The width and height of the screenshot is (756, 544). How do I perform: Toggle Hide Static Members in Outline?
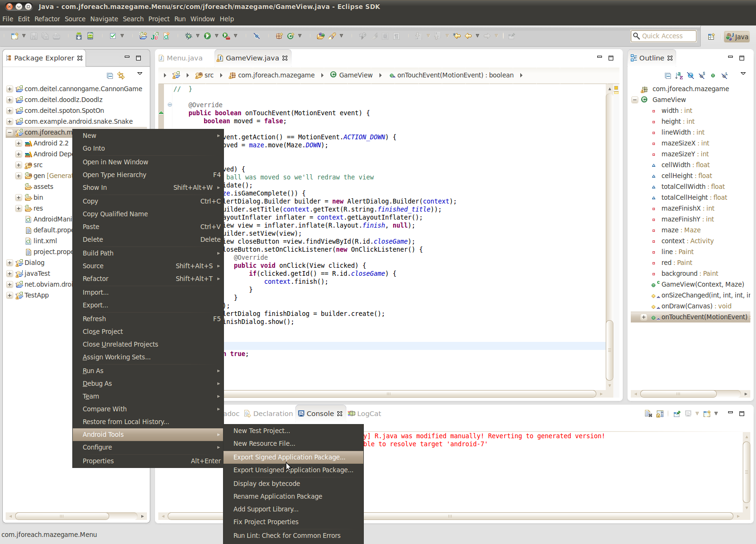pyautogui.click(x=702, y=76)
